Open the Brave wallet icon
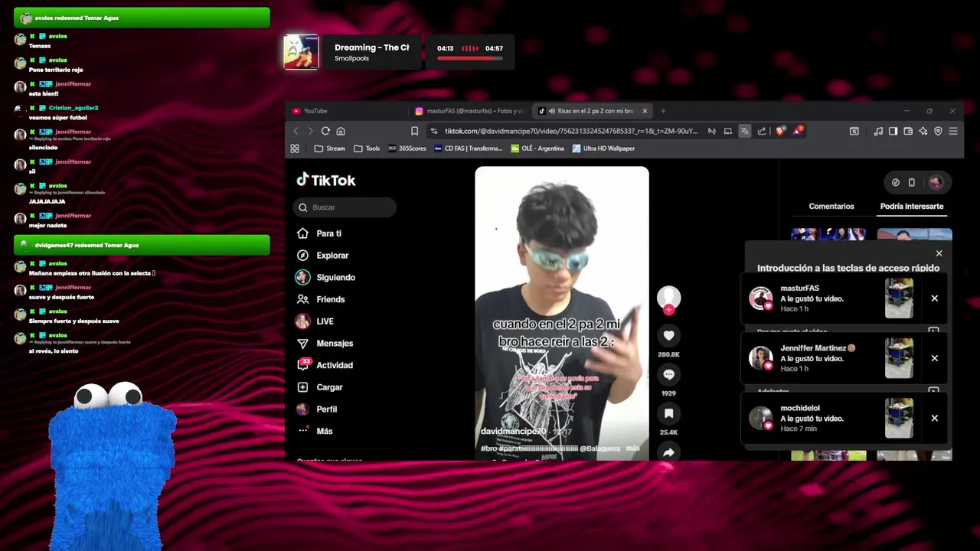980x551 pixels. click(x=908, y=131)
